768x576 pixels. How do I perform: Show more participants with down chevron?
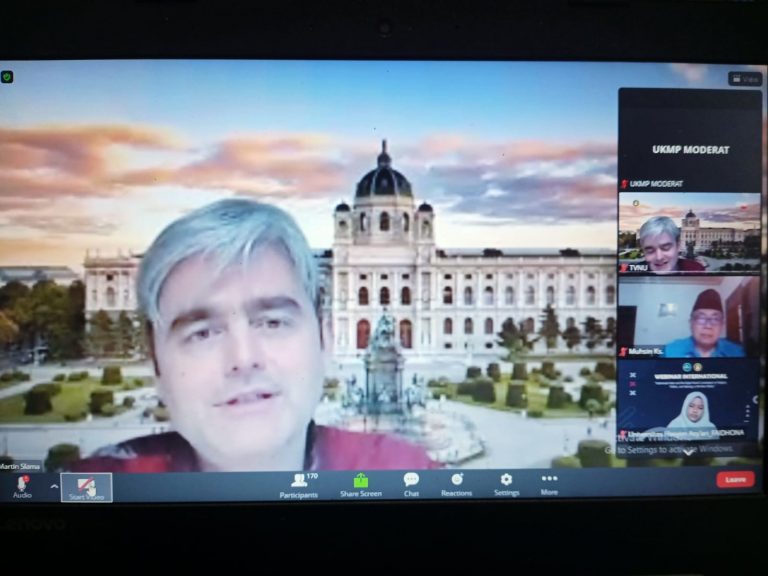[x=688, y=452]
